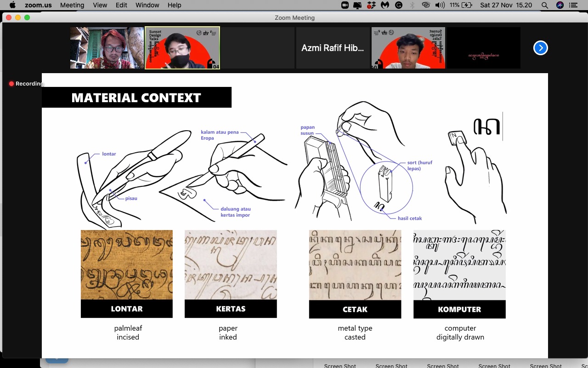588x368 pixels.
Task: Open Spotlight search magnifier icon
Action: (x=545, y=5)
